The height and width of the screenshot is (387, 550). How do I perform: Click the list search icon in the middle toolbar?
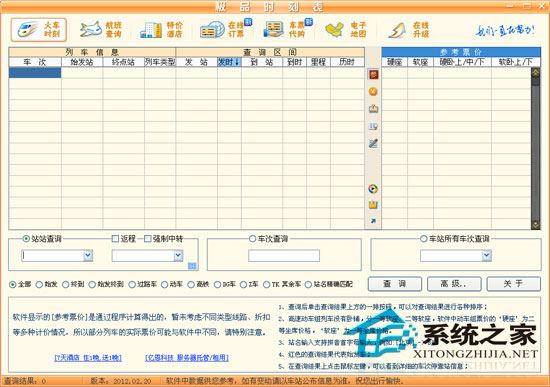[373, 126]
